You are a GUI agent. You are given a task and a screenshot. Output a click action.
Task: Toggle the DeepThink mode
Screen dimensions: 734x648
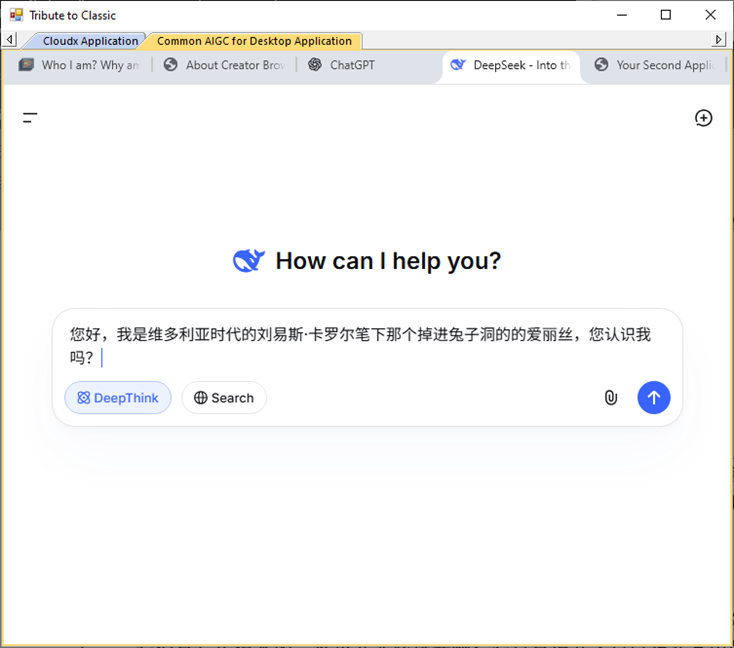click(x=118, y=398)
